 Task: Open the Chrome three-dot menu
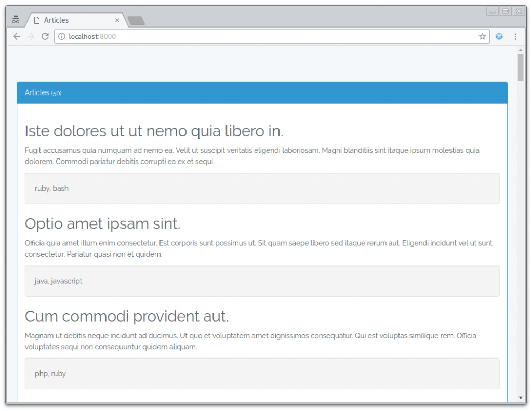point(515,36)
